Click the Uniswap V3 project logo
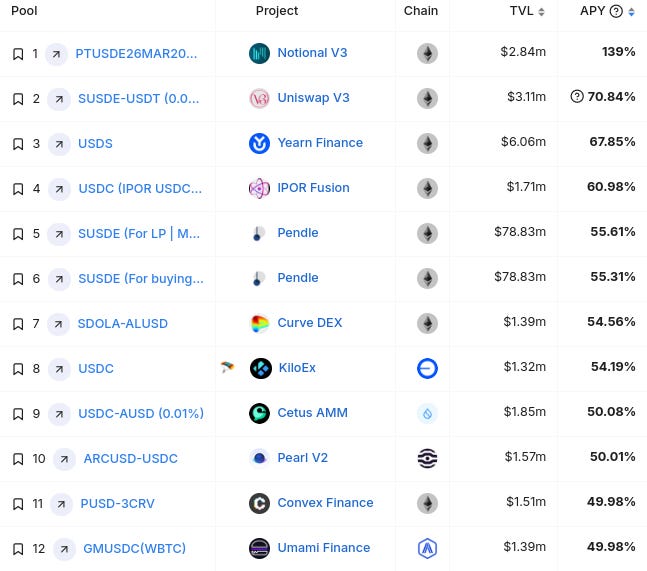 tap(259, 98)
